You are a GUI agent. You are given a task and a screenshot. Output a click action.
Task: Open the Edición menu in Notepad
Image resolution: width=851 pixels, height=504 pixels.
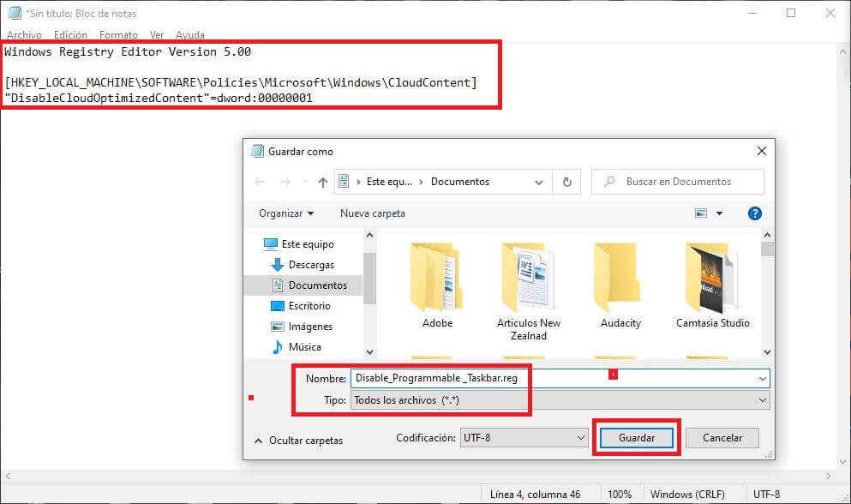tap(70, 35)
